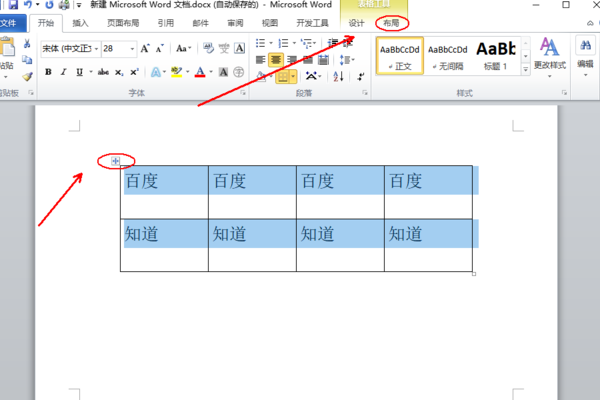Screen dimensions: 600x400
Task: Apply the 标题 1 style
Action: 496,56
